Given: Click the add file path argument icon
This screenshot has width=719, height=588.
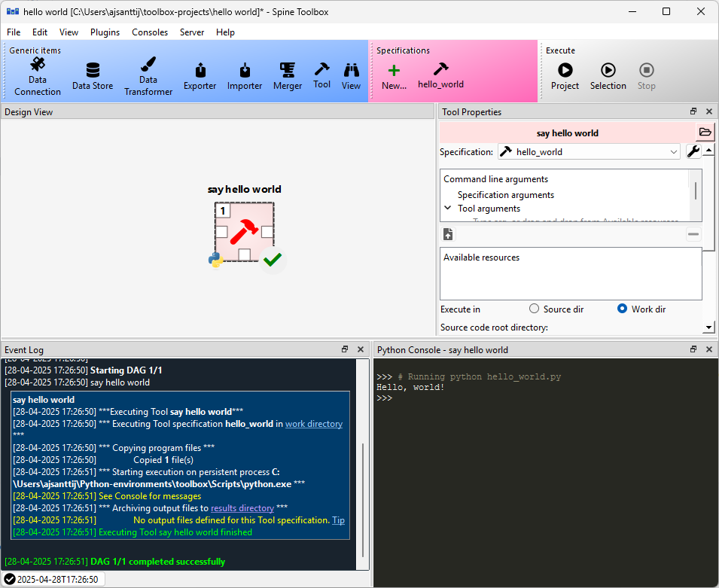Looking at the screenshot, I should 448,234.
